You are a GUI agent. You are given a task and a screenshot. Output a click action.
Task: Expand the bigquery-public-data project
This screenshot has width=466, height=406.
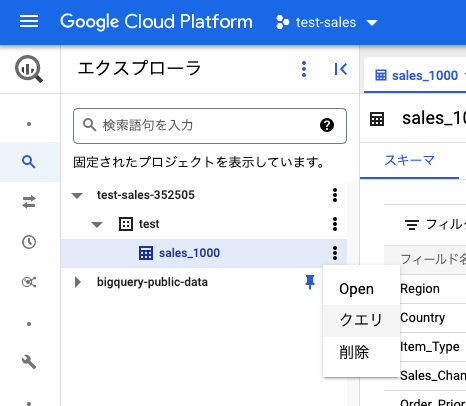click(x=78, y=282)
